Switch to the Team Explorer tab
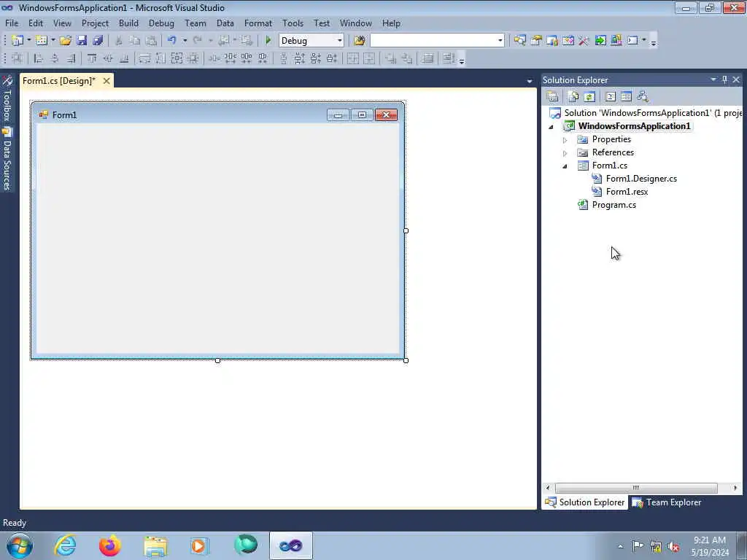The width and height of the screenshot is (747, 560). point(667,502)
